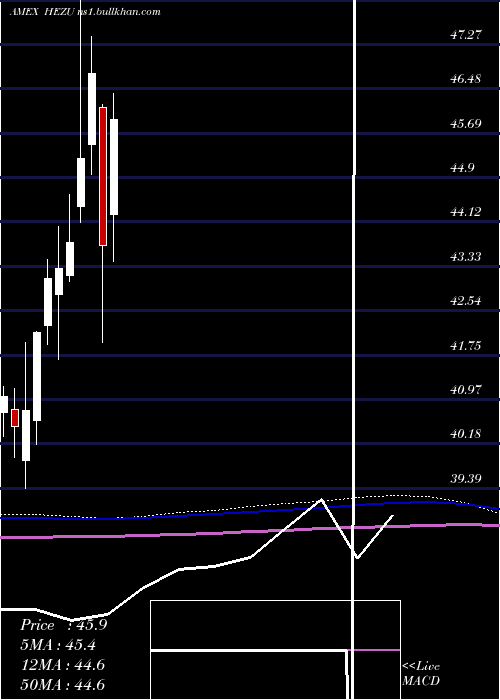
Task: Click the 39.39 price axis label
Action: tap(466, 479)
